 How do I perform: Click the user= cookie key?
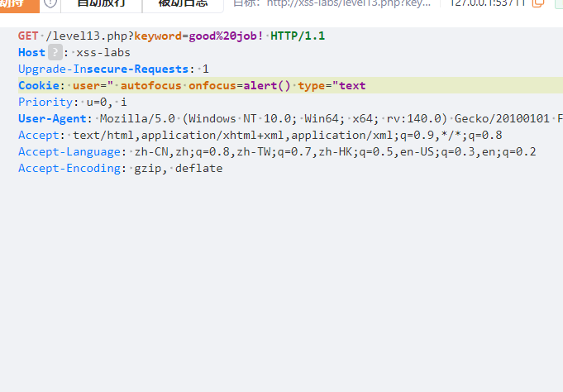90,85
